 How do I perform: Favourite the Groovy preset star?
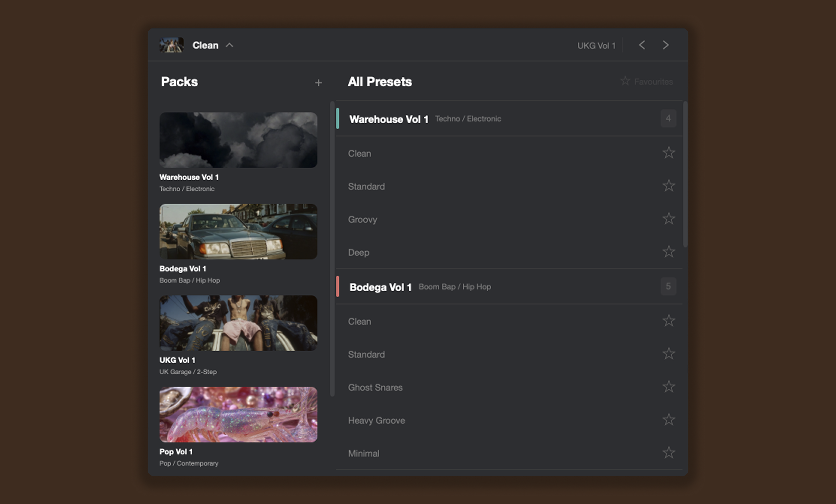click(x=668, y=219)
